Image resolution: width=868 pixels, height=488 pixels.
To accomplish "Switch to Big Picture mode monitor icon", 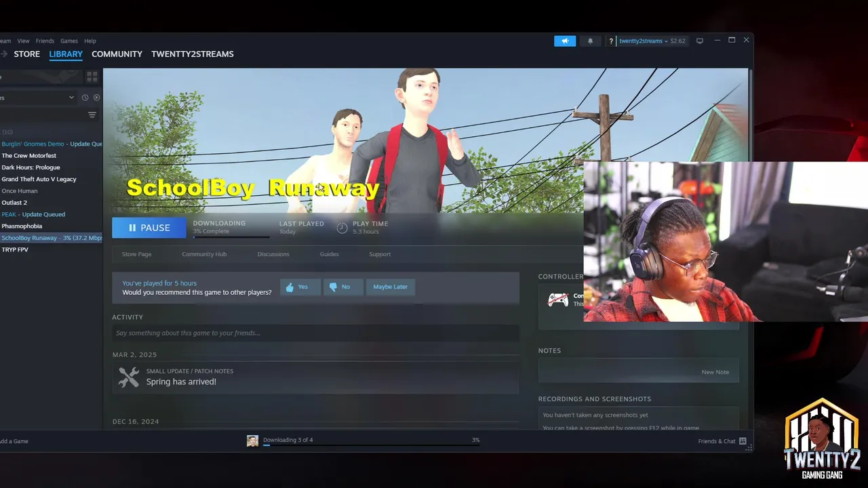I will [x=700, y=41].
